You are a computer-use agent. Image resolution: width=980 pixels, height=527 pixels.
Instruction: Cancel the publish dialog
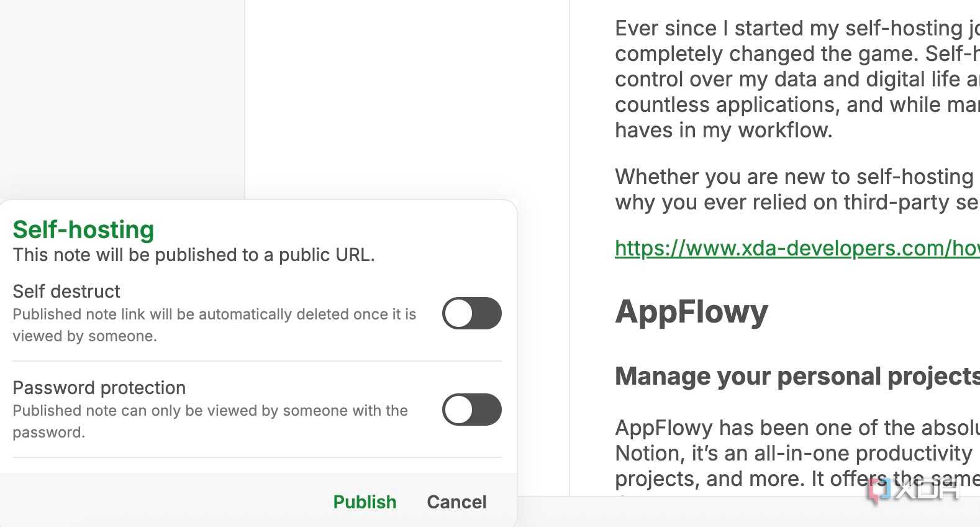point(456,502)
